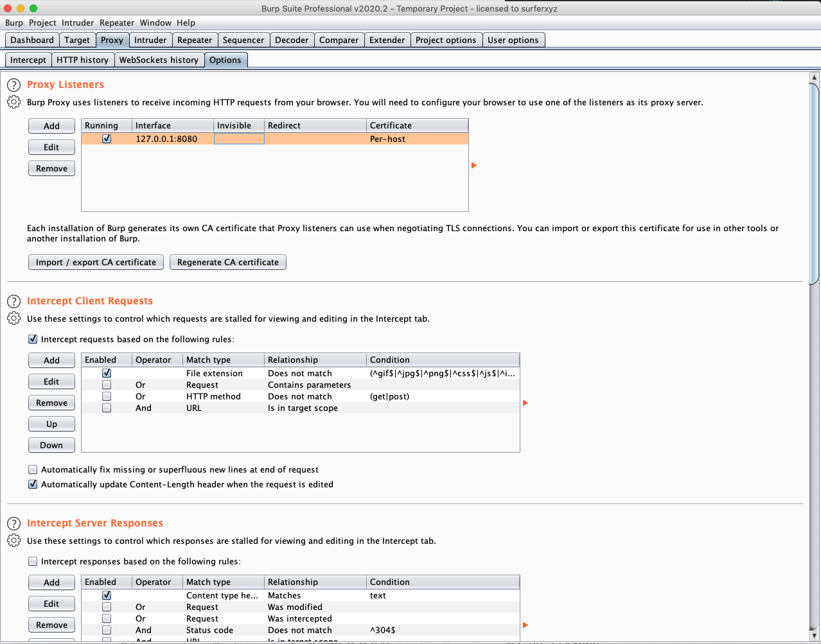Viewport: 821px width, 644px height.
Task: Open the Intruder menu in menu bar
Action: click(78, 22)
